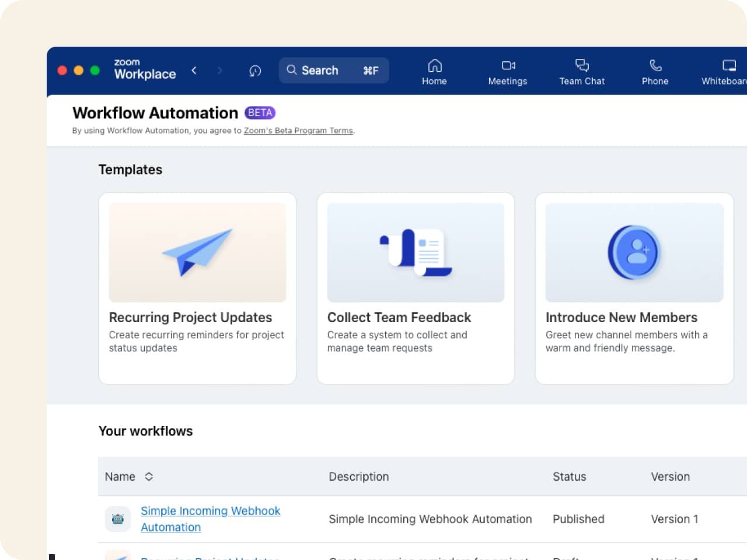This screenshot has height=560, width=747.
Task: Click the Zoom Workplace logo
Action: tap(144, 71)
